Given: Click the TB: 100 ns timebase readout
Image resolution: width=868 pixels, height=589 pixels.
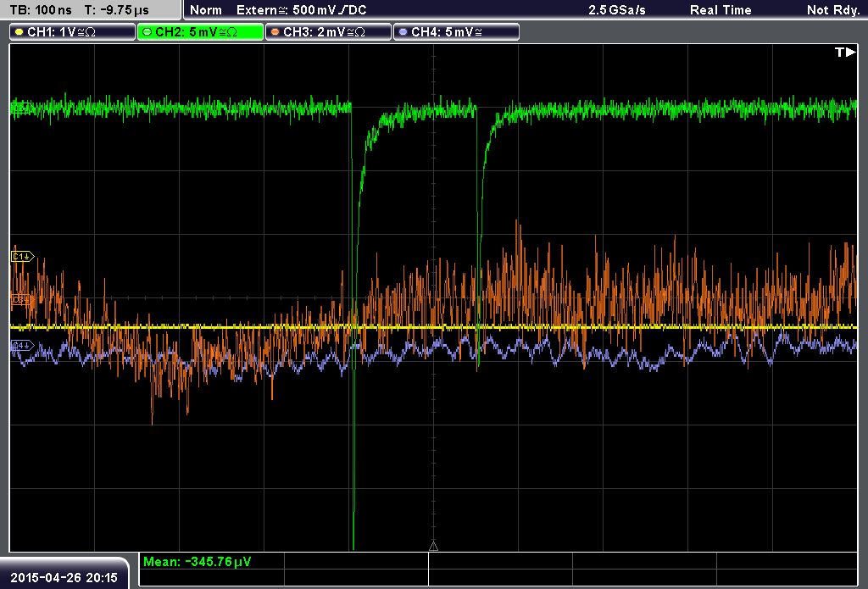Looking at the screenshot, I should tap(41, 10).
